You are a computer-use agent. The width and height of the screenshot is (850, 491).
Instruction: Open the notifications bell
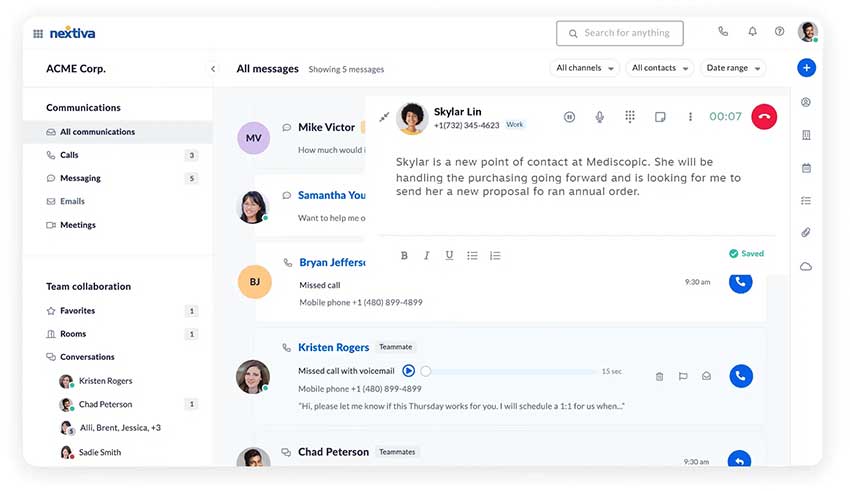coord(752,32)
